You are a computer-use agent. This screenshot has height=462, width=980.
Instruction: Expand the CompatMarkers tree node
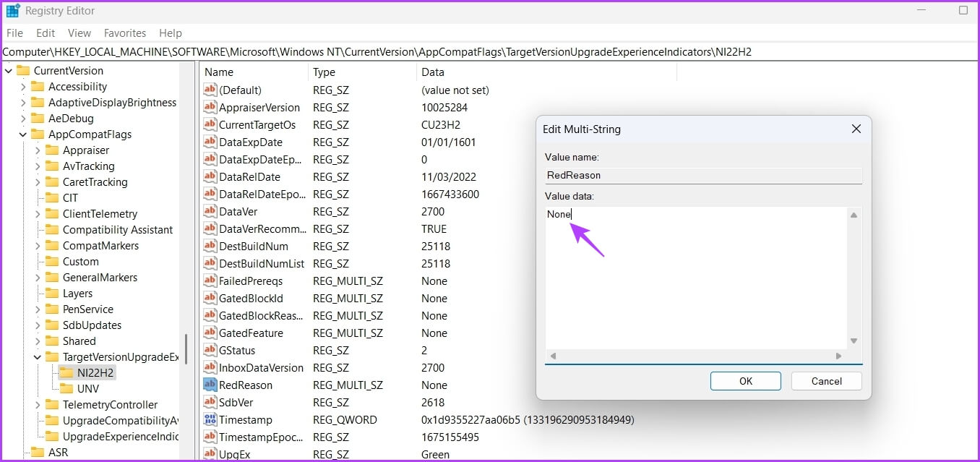click(38, 246)
